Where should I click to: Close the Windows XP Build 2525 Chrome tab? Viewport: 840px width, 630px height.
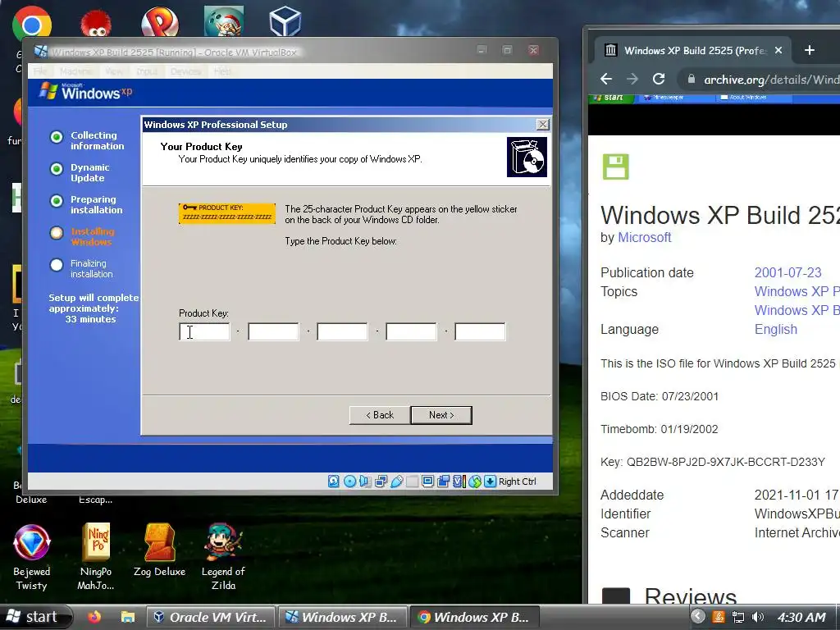(x=778, y=50)
